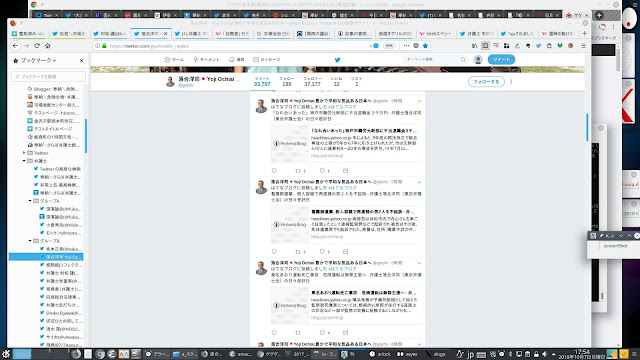Open the 通知 nav item
640x360 pixels.
pyautogui.click(x=236, y=60)
